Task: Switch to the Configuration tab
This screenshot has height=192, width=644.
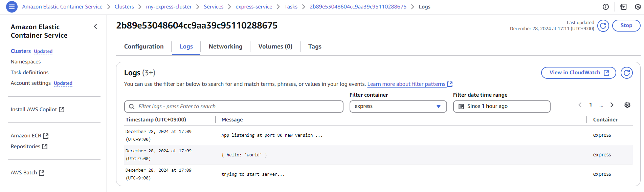Action: 144,46
